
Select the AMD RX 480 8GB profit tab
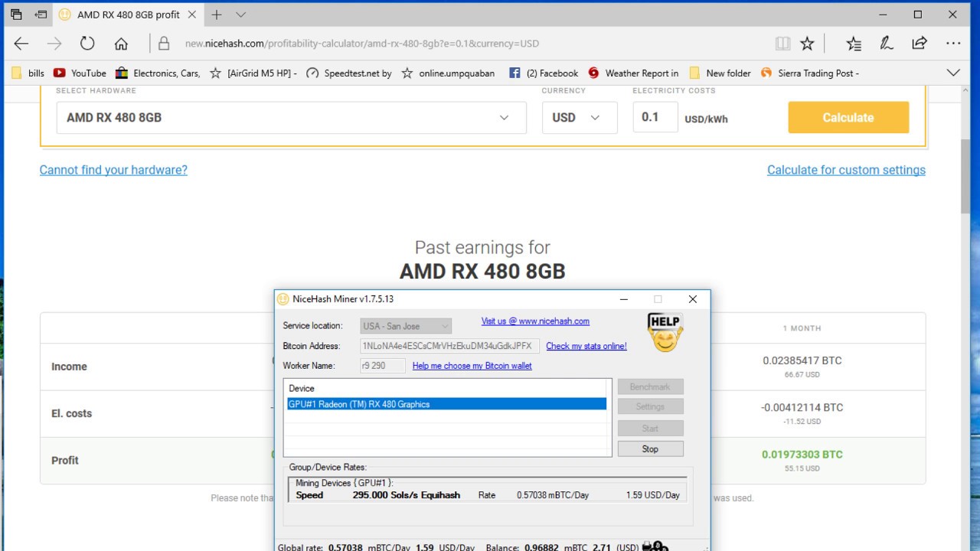[x=129, y=15]
